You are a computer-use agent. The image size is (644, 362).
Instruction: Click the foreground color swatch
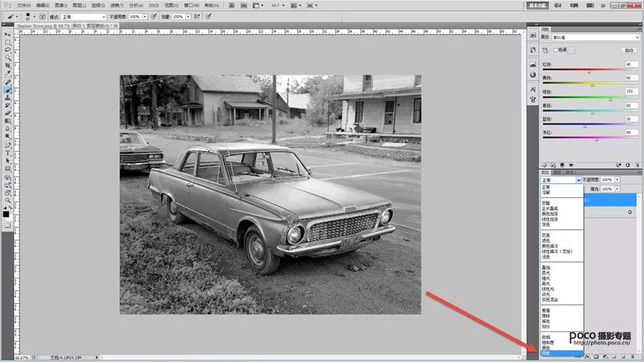(6, 214)
